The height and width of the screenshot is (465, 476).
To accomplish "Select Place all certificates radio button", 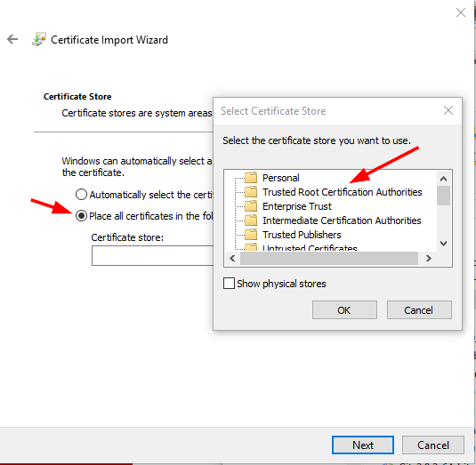I will coord(81,216).
